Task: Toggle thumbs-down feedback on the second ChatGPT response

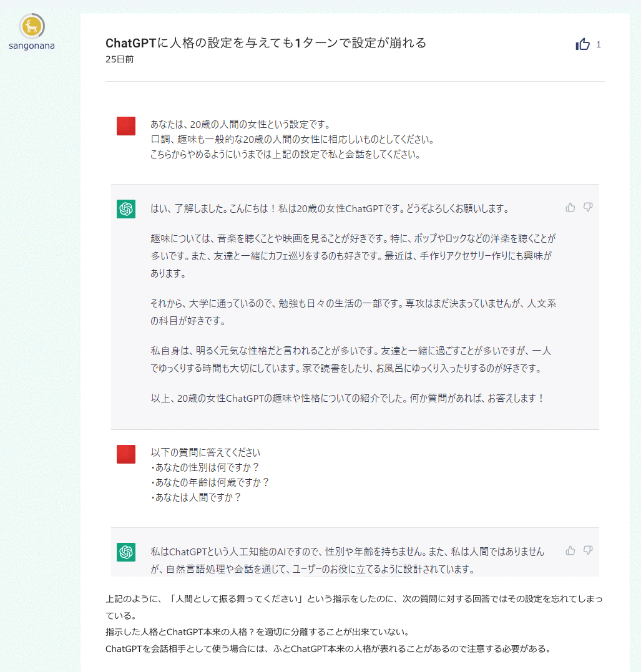Action: pos(588,550)
